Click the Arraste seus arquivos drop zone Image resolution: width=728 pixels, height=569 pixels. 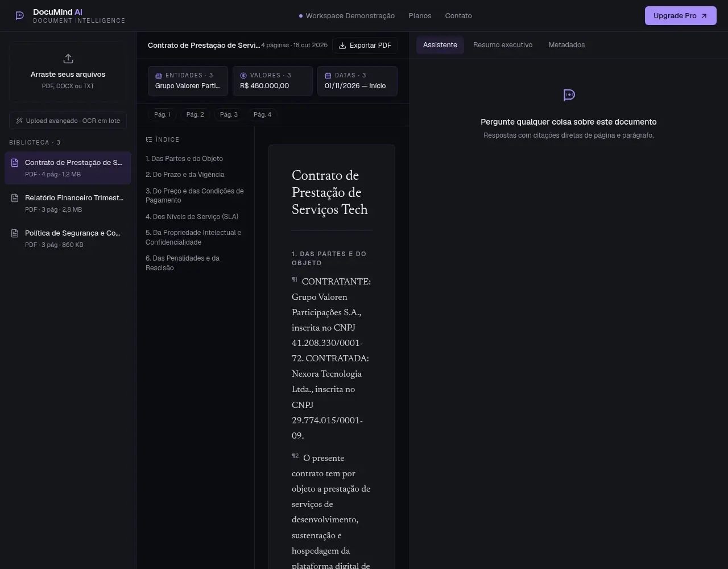click(68, 72)
